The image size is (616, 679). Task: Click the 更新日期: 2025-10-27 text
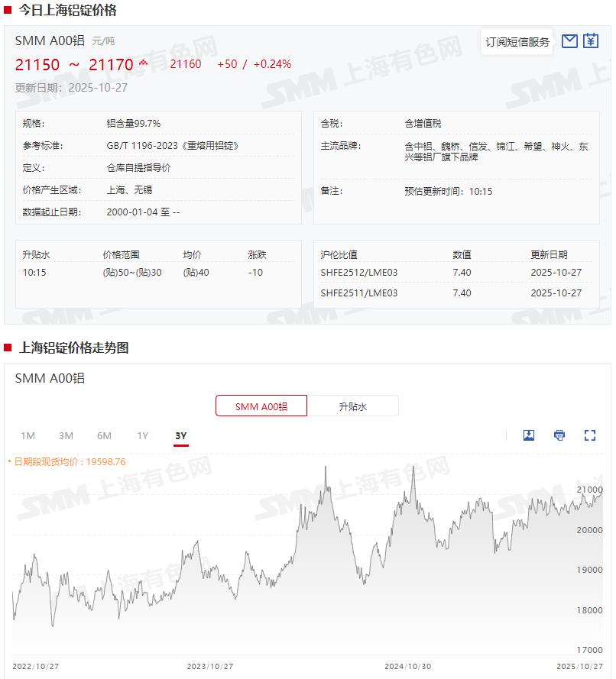tap(71, 88)
